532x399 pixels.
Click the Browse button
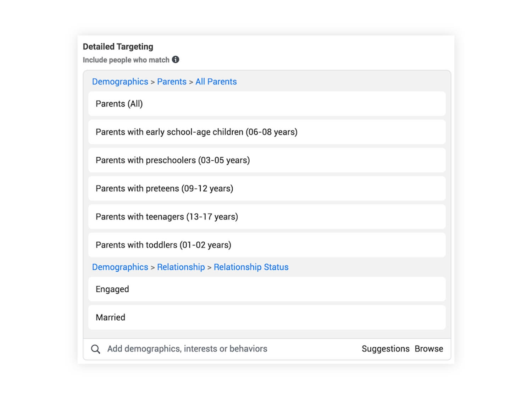(x=429, y=349)
